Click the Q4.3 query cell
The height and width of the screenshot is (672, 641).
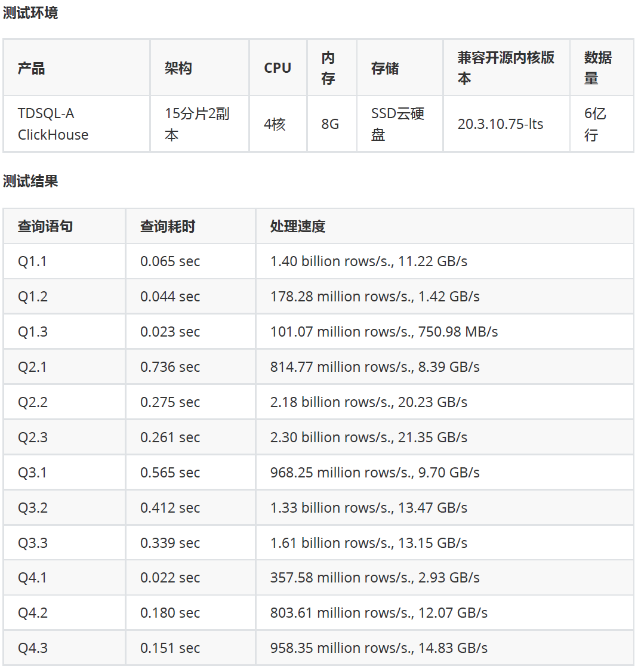click(x=64, y=648)
